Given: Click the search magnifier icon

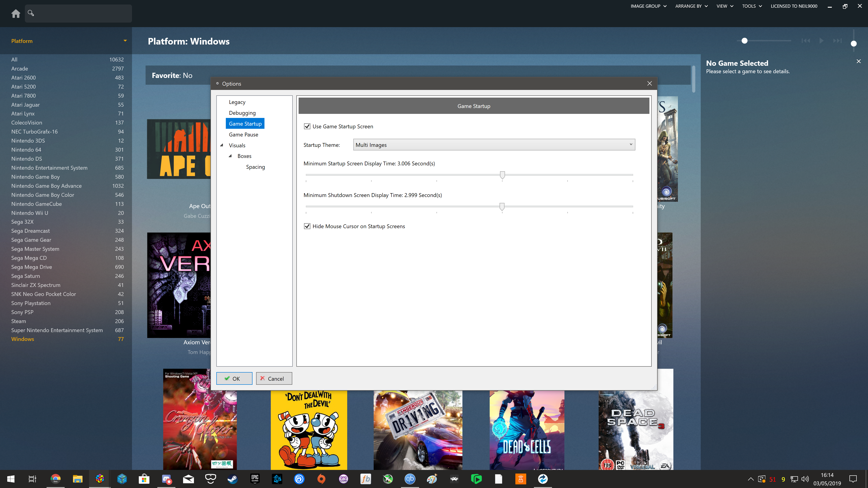Looking at the screenshot, I should click(31, 13).
